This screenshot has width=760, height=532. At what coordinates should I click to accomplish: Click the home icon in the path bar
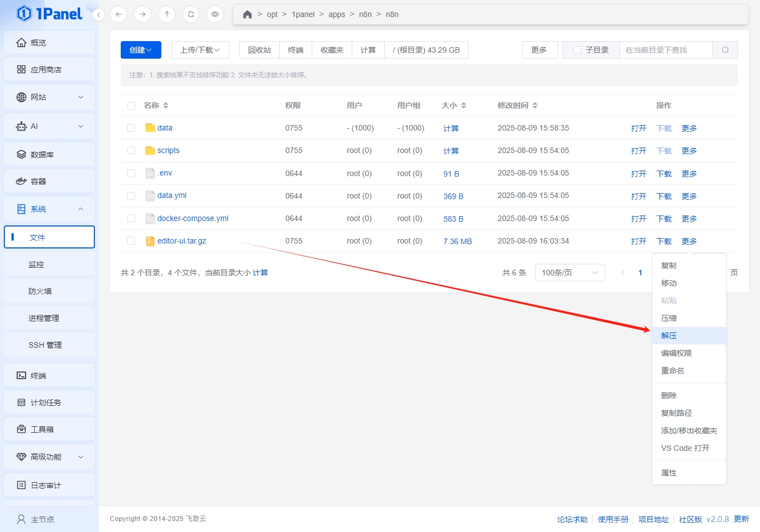pyautogui.click(x=247, y=14)
